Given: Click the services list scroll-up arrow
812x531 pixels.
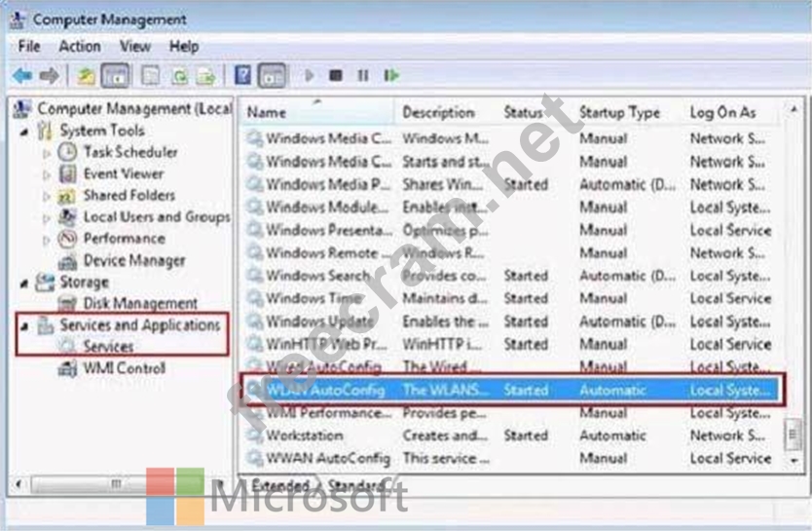Looking at the screenshot, I should pyautogui.click(x=794, y=109).
